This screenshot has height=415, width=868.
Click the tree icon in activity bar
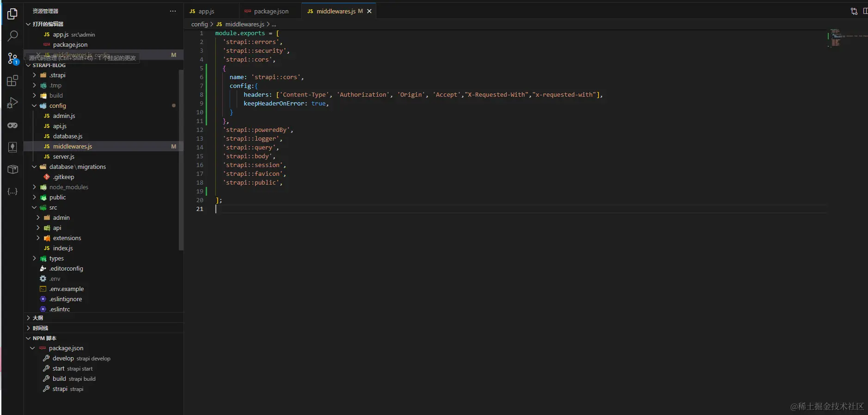(12, 147)
